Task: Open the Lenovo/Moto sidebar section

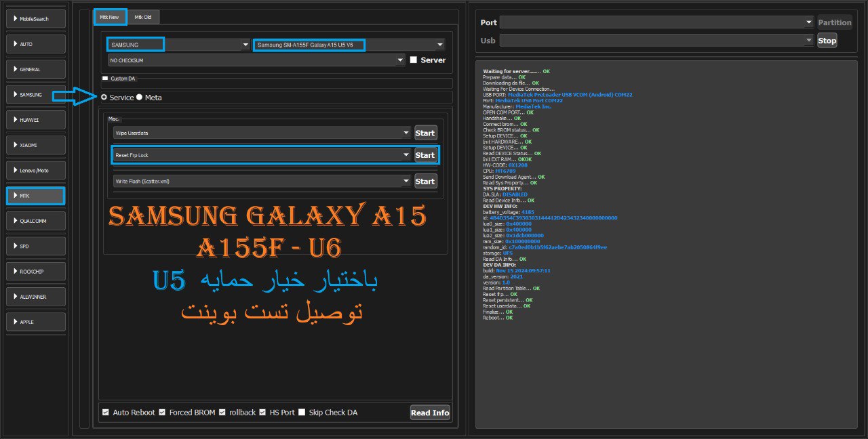Action: [36, 171]
